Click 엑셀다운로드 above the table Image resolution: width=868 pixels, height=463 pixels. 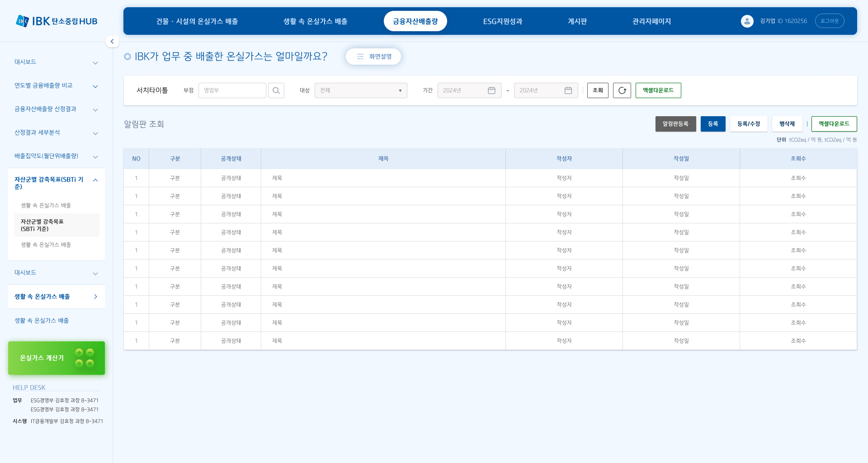(x=834, y=124)
